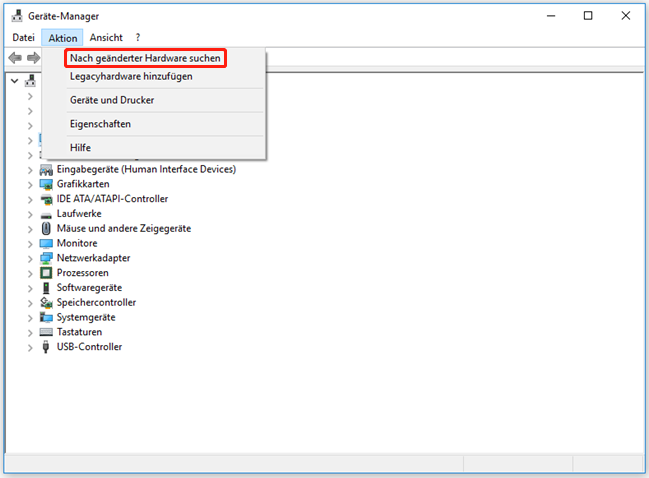Click Eigenschaften in the Aktion menu

[x=100, y=124]
